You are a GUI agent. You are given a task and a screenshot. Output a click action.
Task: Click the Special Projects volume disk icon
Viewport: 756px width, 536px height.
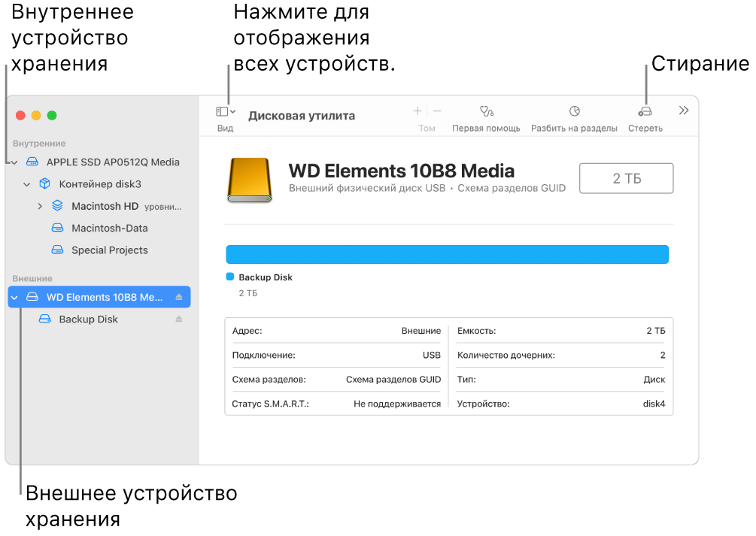[x=57, y=250]
